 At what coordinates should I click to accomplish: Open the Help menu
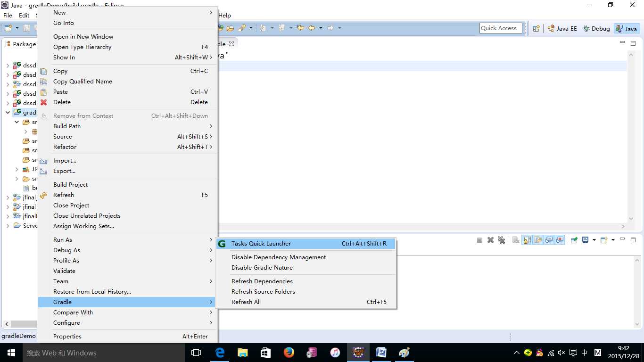point(225,16)
